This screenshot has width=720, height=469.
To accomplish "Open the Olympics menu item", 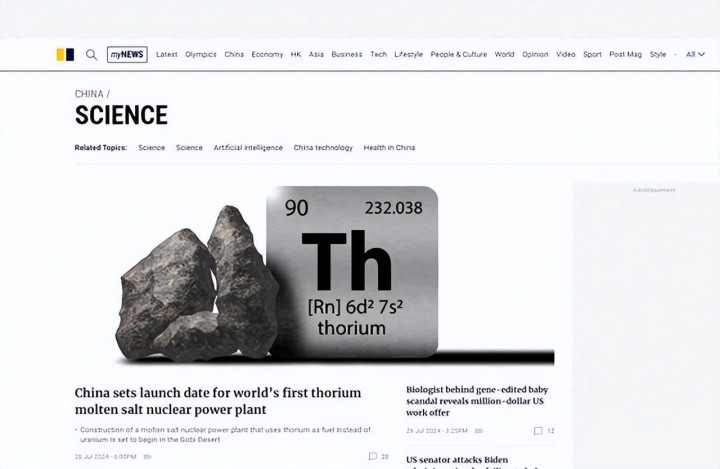I will pos(201,54).
